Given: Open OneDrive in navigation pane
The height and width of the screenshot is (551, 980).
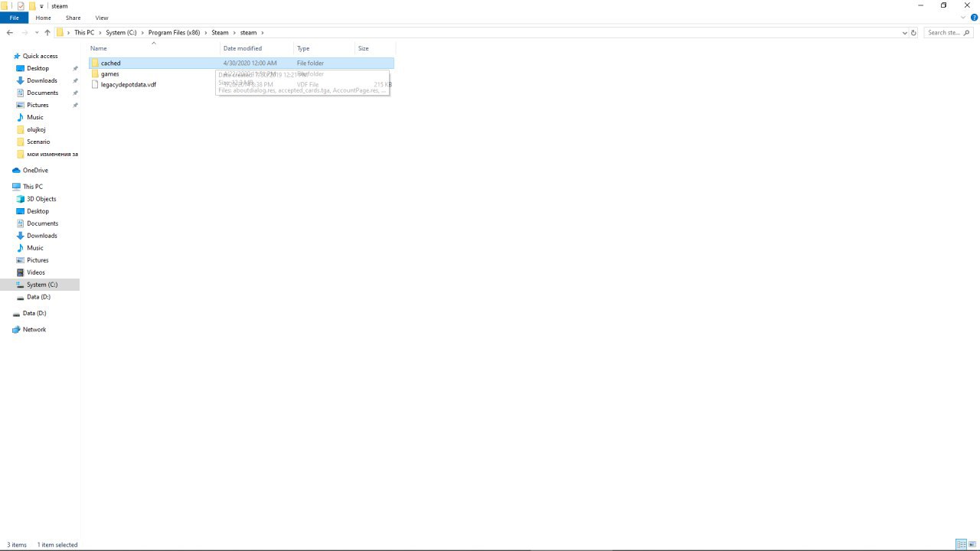Looking at the screenshot, I should [x=35, y=170].
